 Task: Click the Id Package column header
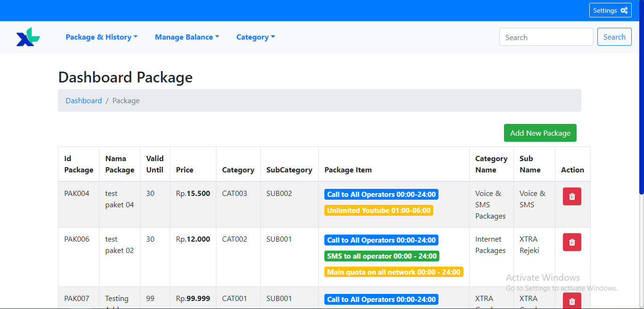tap(79, 164)
